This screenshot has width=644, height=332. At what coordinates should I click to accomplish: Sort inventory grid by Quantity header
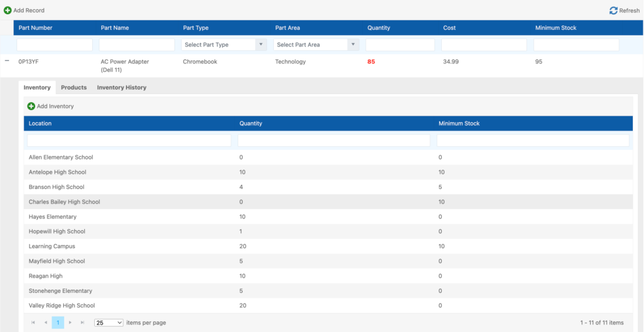tap(251, 123)
